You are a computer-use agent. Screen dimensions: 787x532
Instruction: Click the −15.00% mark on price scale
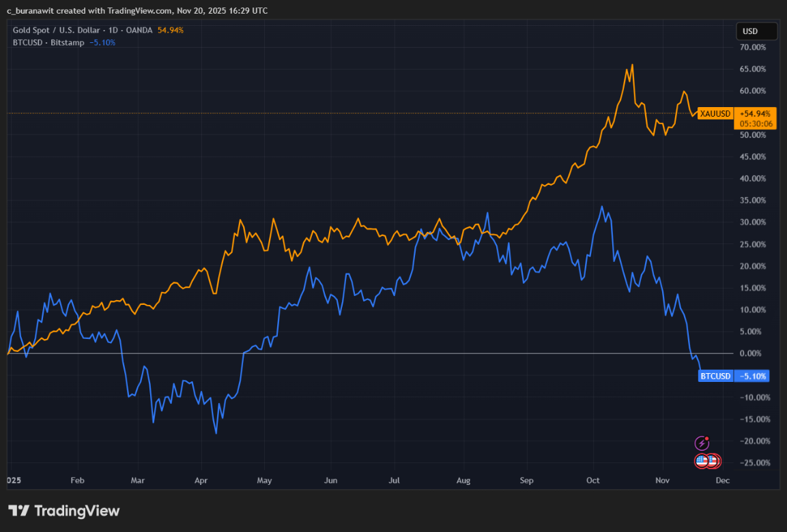[754, 419]
